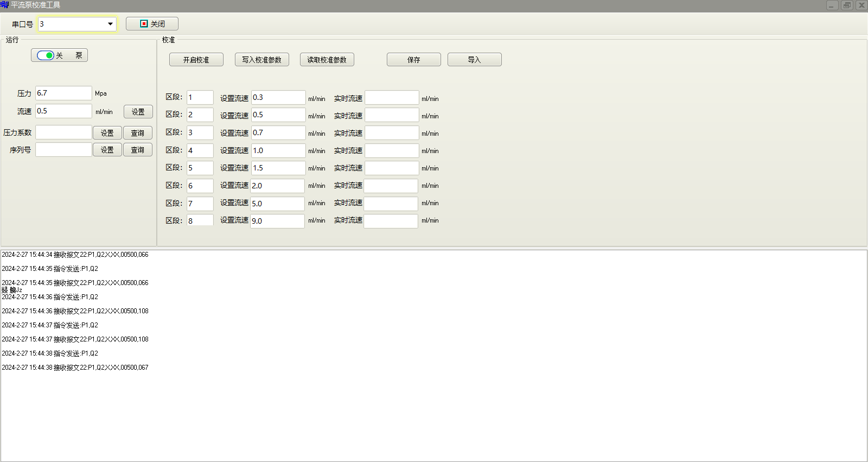
Task: Click the app icon in title bar
Action: point(5,5)
